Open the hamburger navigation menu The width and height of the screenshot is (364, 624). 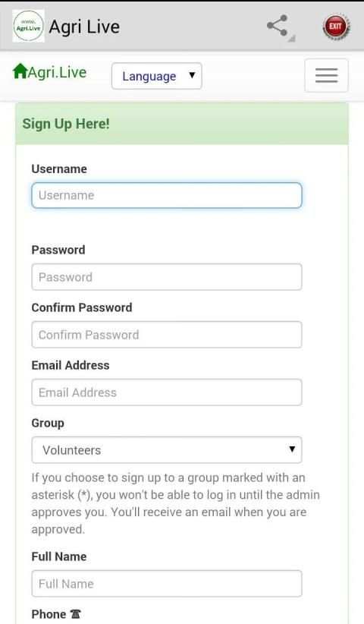(x=326, y=76)
